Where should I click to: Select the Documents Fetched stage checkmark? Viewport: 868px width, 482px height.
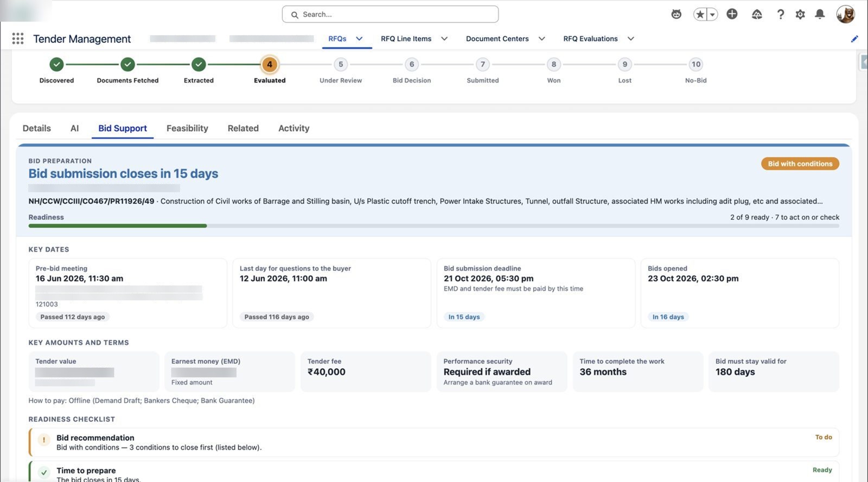point(127,65)
